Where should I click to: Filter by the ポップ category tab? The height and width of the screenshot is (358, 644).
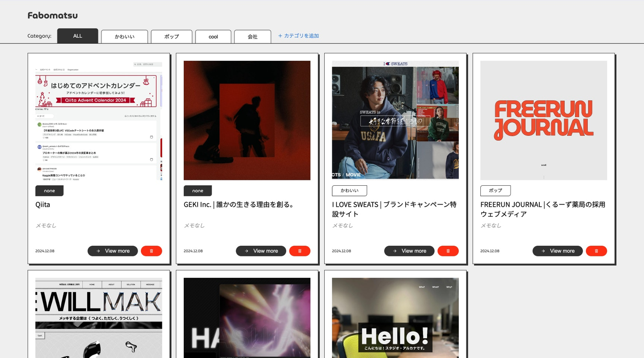click(171, 37)
